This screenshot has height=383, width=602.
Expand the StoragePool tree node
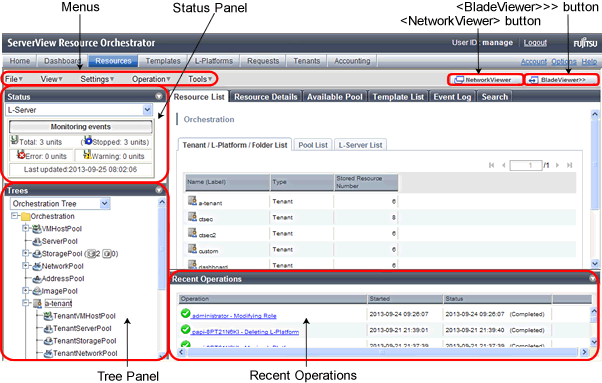pos(25,253)
